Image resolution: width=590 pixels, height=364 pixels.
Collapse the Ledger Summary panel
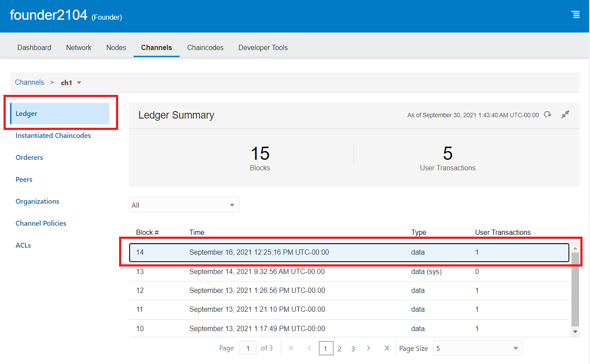(565, 115)
